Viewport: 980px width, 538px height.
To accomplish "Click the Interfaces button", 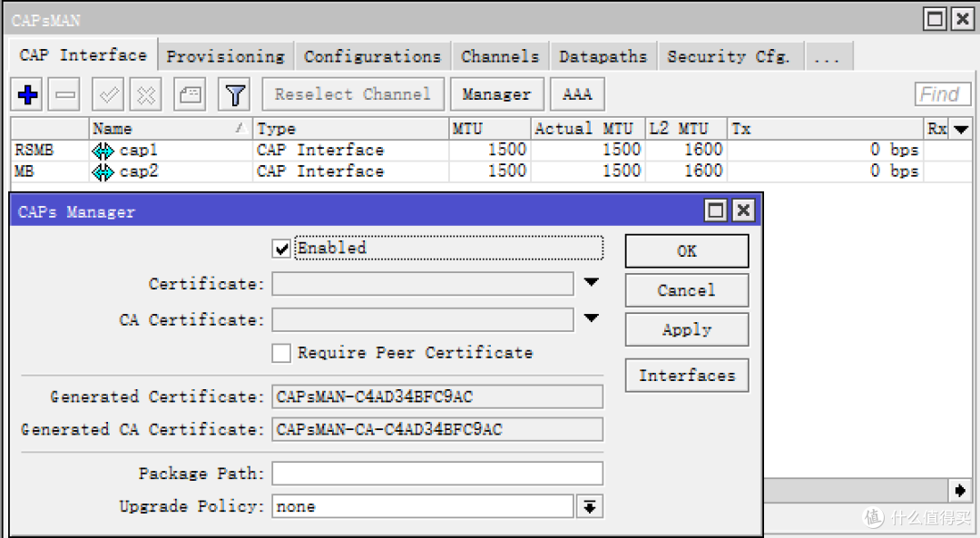I will pos(687,376).
